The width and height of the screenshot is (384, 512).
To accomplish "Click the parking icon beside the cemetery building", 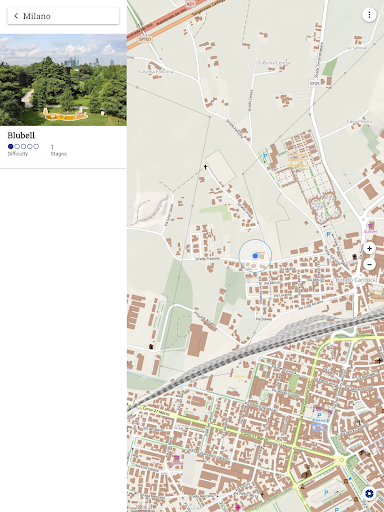I will coord(265,156).
